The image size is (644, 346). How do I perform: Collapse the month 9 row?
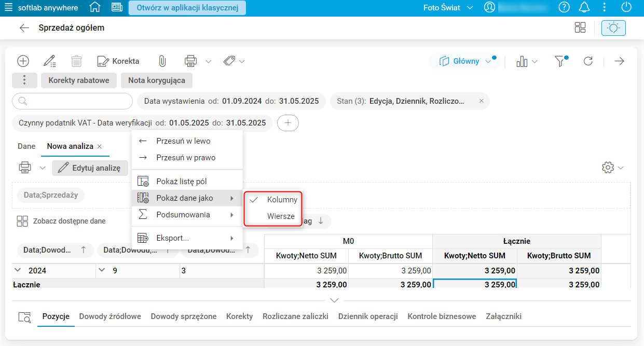pos(102,270)
